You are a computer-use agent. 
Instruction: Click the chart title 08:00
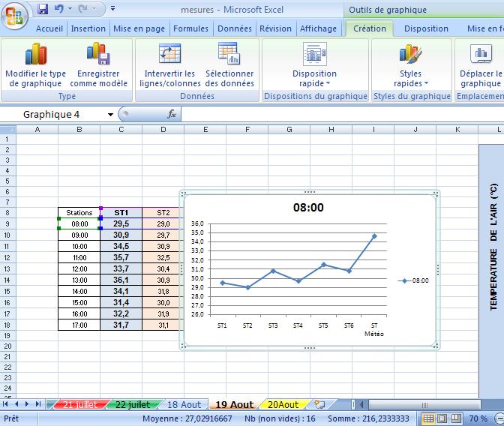tap(308, 207)
